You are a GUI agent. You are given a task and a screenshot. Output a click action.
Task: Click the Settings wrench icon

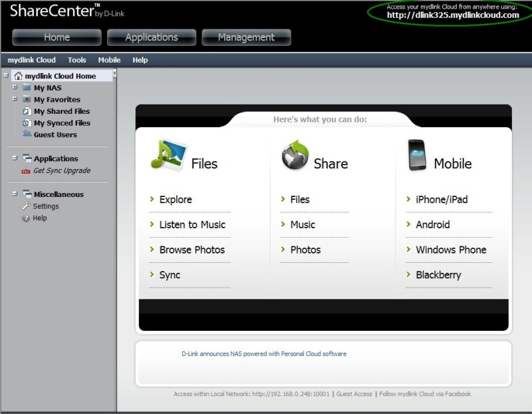26,206
